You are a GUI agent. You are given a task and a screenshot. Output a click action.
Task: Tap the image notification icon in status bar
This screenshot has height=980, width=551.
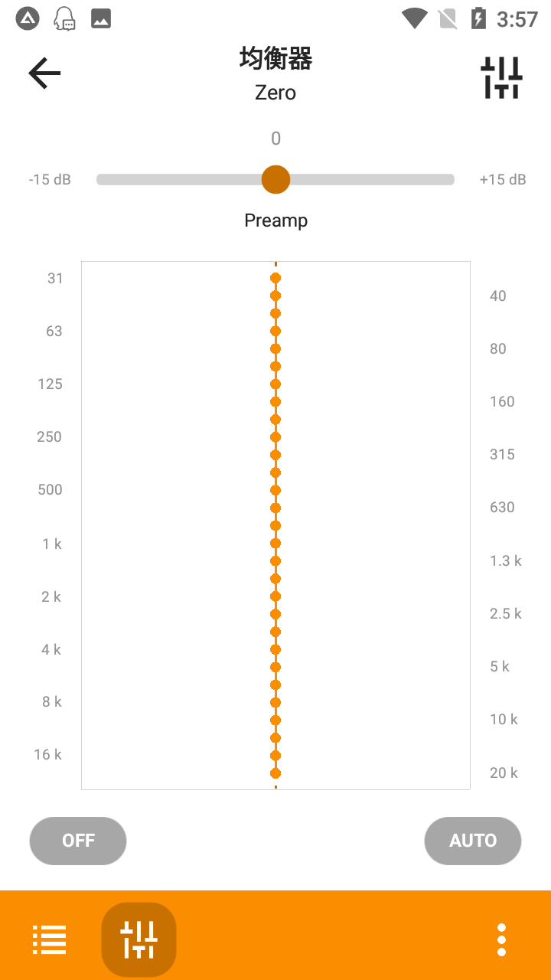pos(101,18)
